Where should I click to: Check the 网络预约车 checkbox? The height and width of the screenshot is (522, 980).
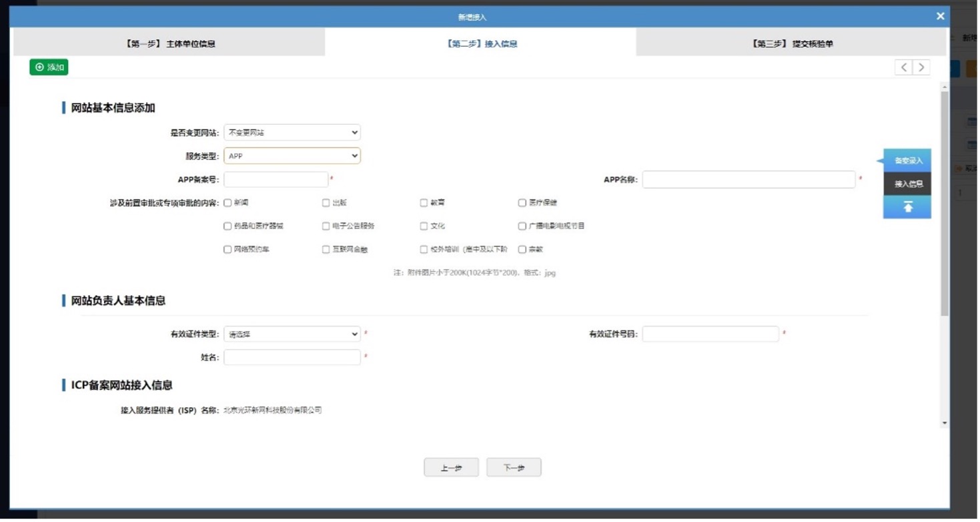[x=227, y=248]
